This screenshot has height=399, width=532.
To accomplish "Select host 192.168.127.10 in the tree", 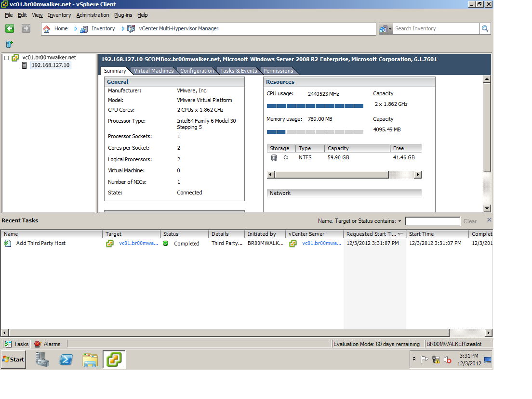I will point(51,65).
